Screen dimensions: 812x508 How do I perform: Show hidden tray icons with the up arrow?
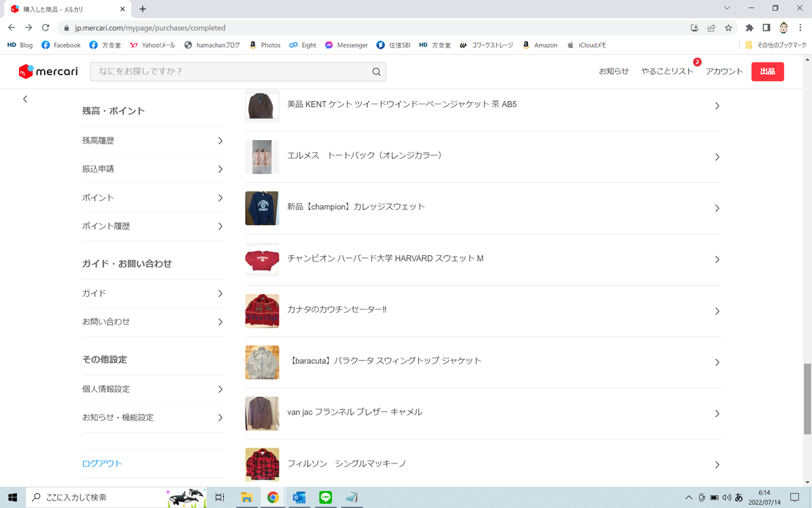pyautogui.click(x=689, y=497)
